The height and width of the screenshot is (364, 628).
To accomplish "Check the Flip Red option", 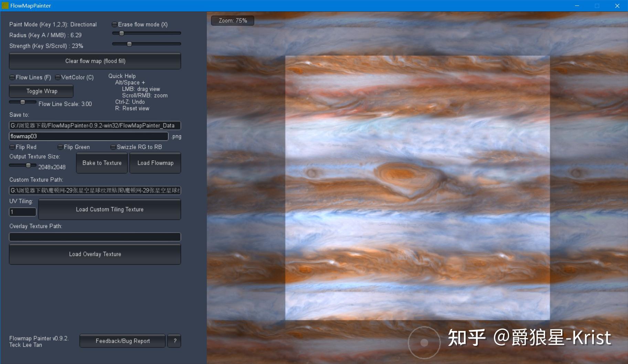I will tap(11, 147).
